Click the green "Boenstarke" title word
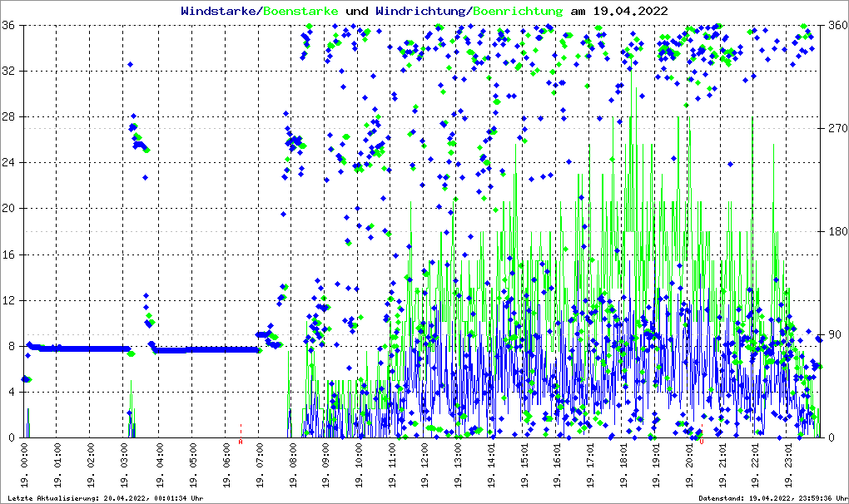Screen dimensions: 849x504 tap(300, 12)
